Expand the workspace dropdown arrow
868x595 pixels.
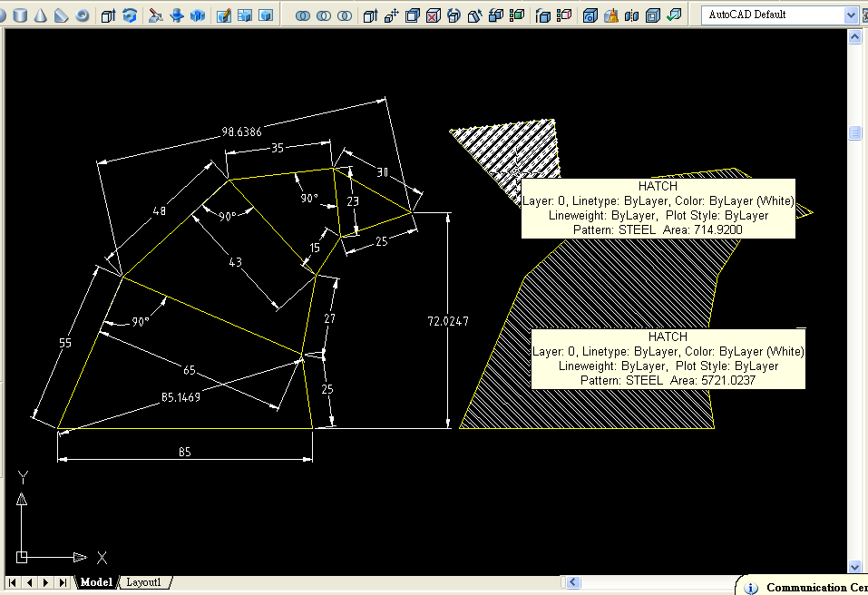(x=852, y=15)
